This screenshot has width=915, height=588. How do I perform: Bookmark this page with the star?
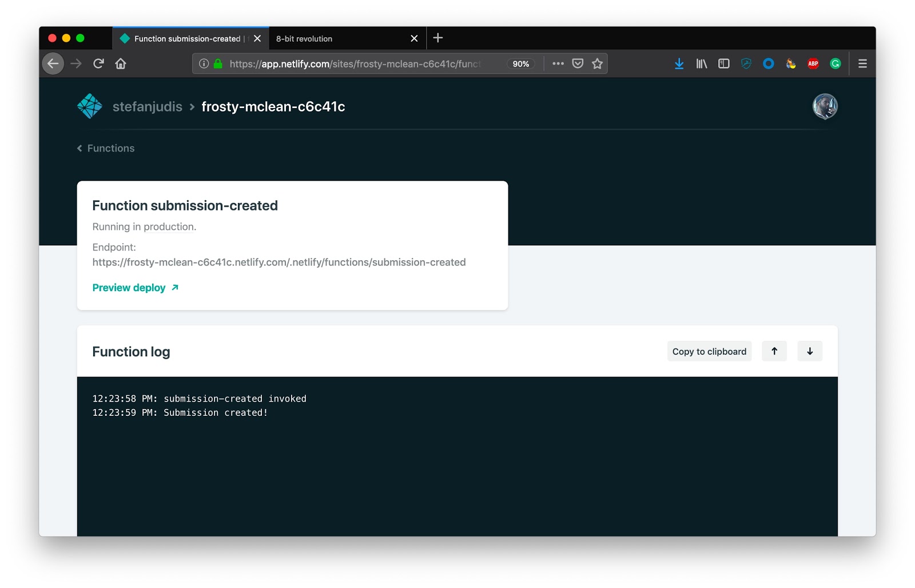click(x=597, y=63)
